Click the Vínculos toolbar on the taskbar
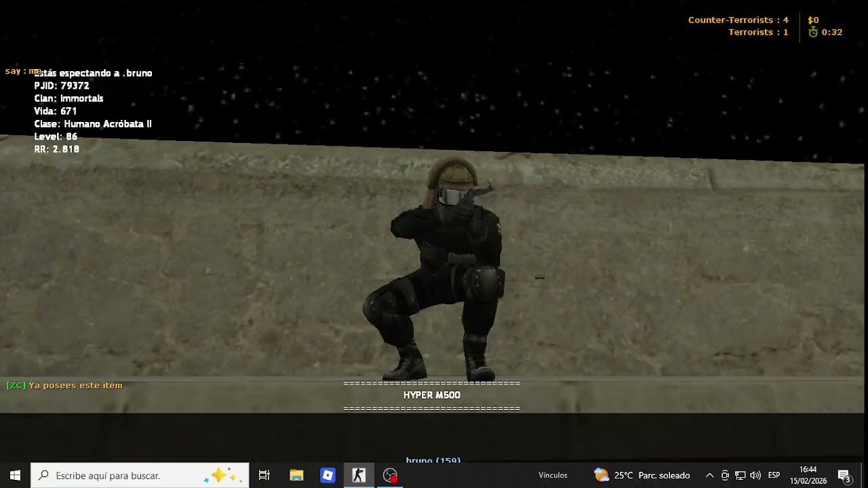The height and width of the screenshot is (488, 868). point(553,475)
